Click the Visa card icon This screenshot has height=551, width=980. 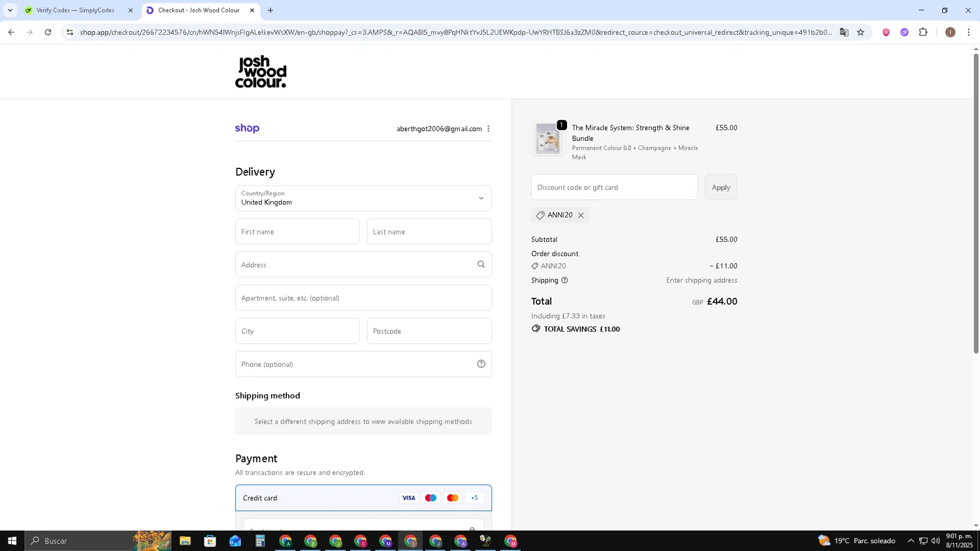(x=408, y=498)
